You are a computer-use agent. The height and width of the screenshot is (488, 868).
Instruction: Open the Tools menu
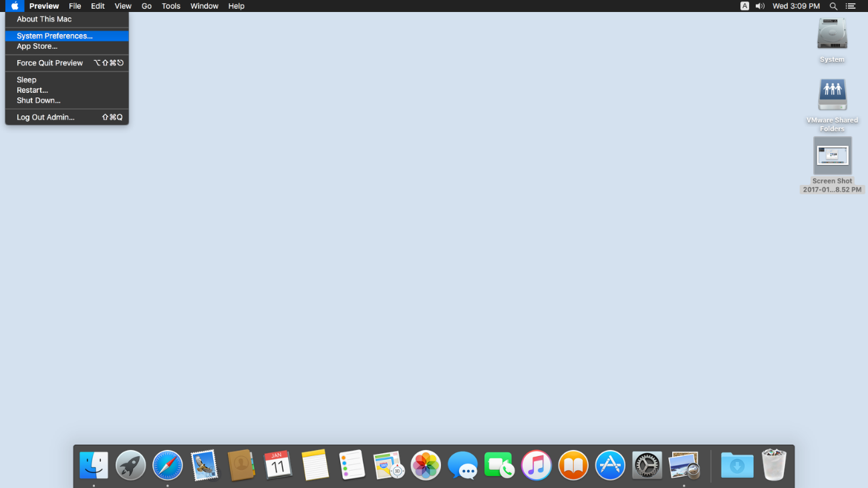tap(171, 6)
